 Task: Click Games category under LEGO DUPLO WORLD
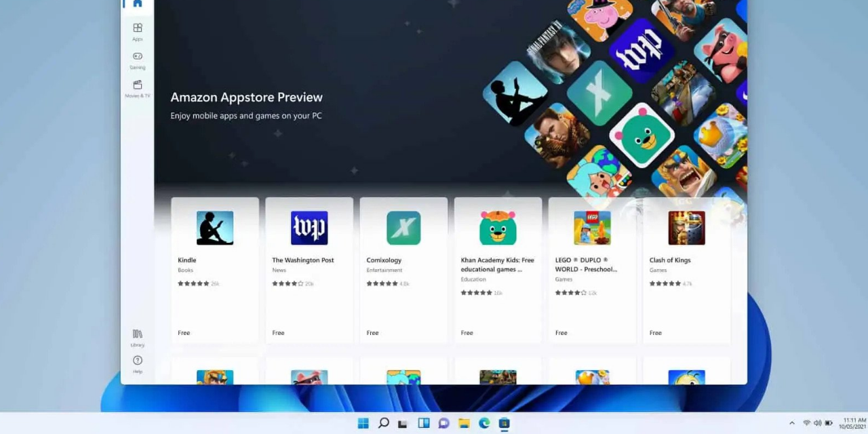(x=564, y=279)
